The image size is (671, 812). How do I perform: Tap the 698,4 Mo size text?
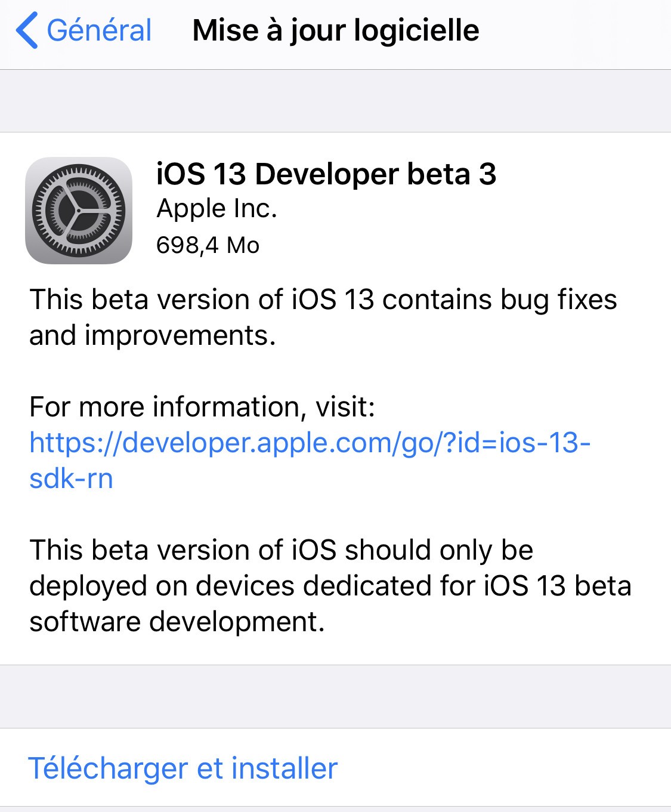pyautogui.click(x=208, y=245)
